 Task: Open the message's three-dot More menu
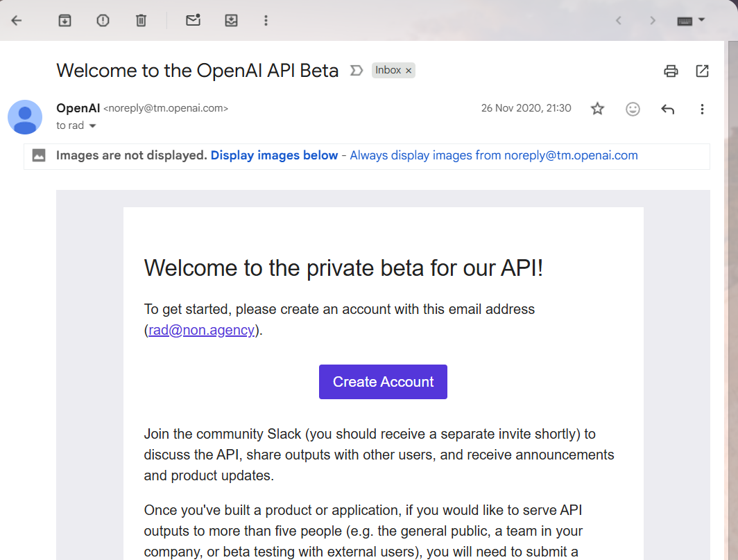coord(702,109)
